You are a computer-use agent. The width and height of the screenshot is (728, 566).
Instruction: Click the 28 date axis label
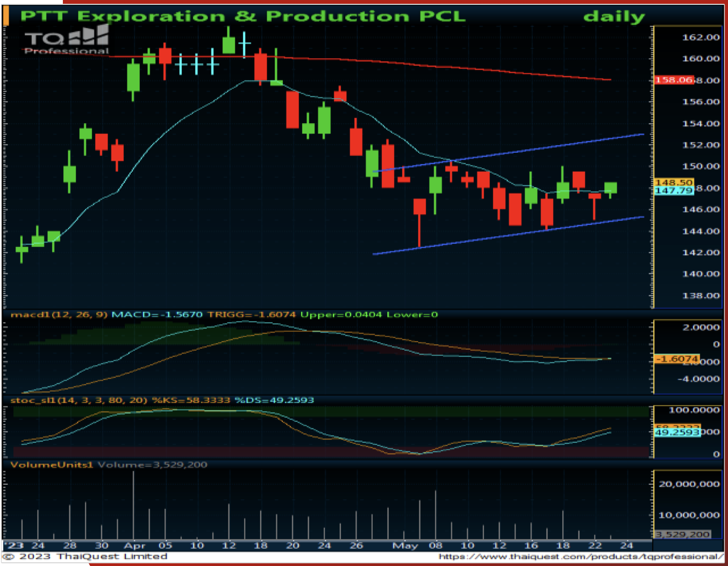point(70,545)
